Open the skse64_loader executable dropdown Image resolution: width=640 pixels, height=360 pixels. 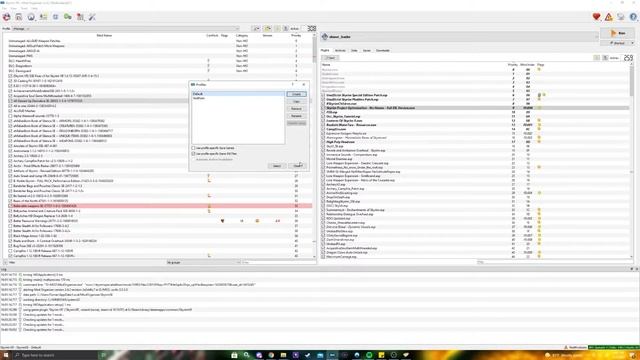click(460, 37)
